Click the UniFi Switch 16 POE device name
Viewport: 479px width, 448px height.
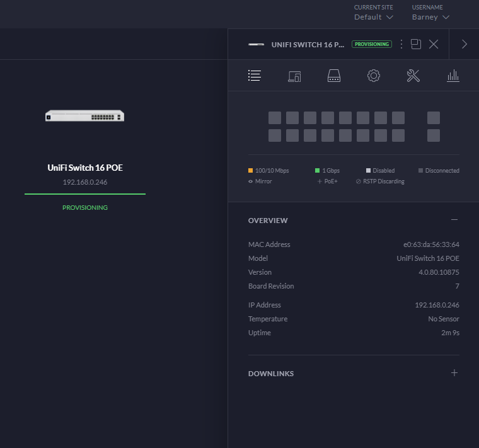(x=84, y=168)
